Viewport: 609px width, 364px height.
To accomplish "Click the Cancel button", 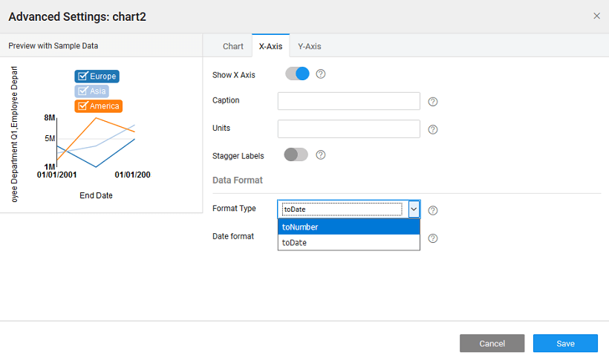I will click(492, 343).
